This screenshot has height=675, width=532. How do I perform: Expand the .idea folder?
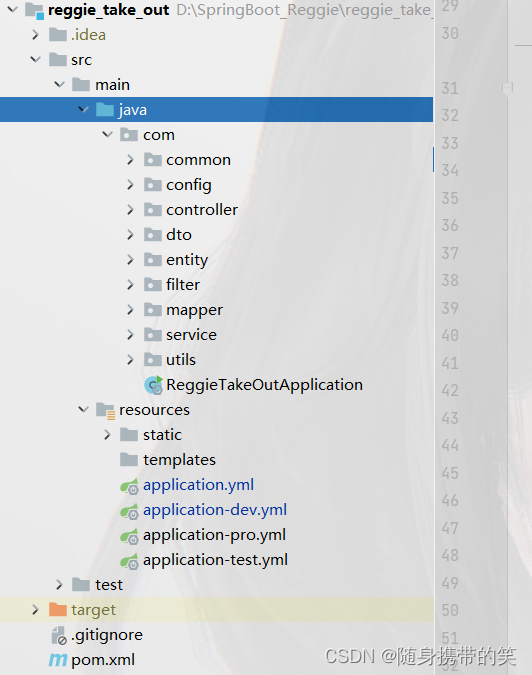[x=35, y=34]
